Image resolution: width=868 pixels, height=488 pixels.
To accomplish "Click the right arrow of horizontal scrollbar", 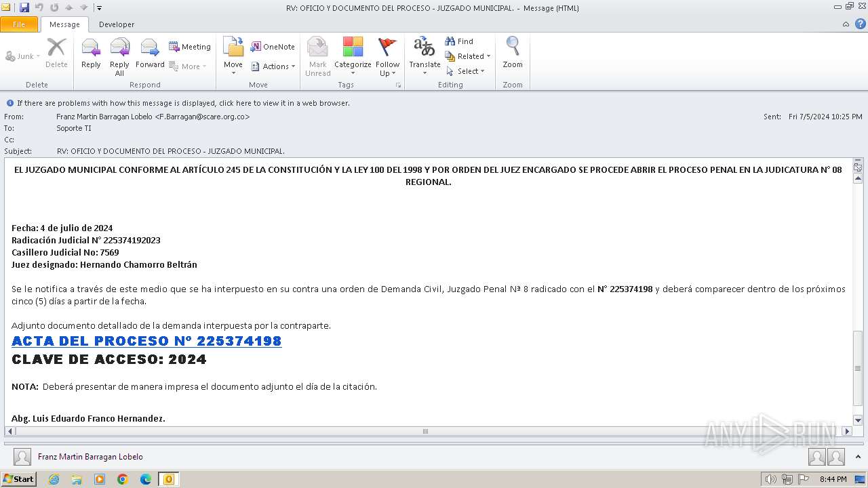I will pyautogui.click(x=847, y=431).
